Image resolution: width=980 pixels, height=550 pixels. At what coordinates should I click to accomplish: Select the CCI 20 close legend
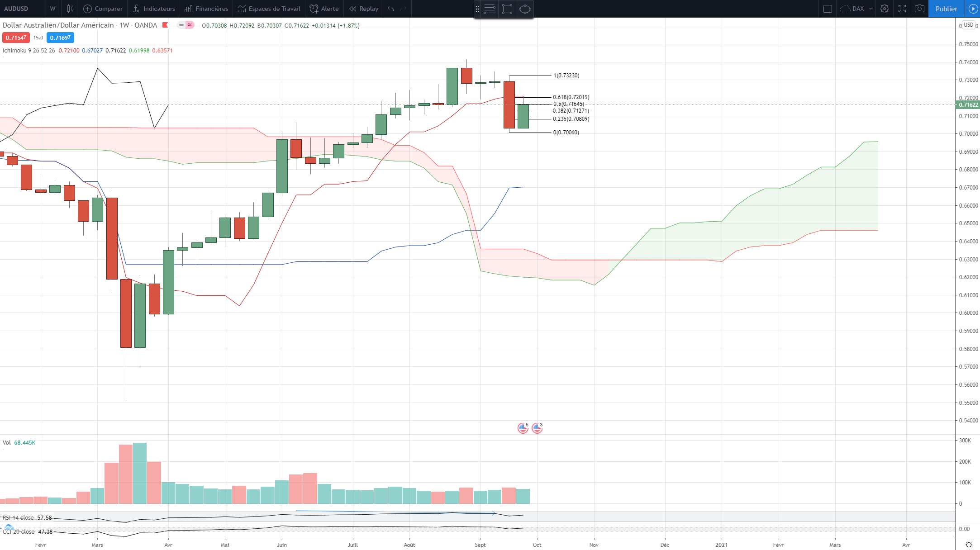(x=19, y=531)
